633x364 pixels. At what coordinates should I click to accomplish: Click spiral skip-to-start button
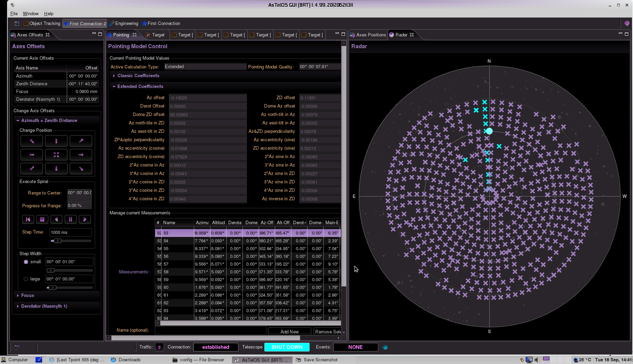tap(28, 219)
